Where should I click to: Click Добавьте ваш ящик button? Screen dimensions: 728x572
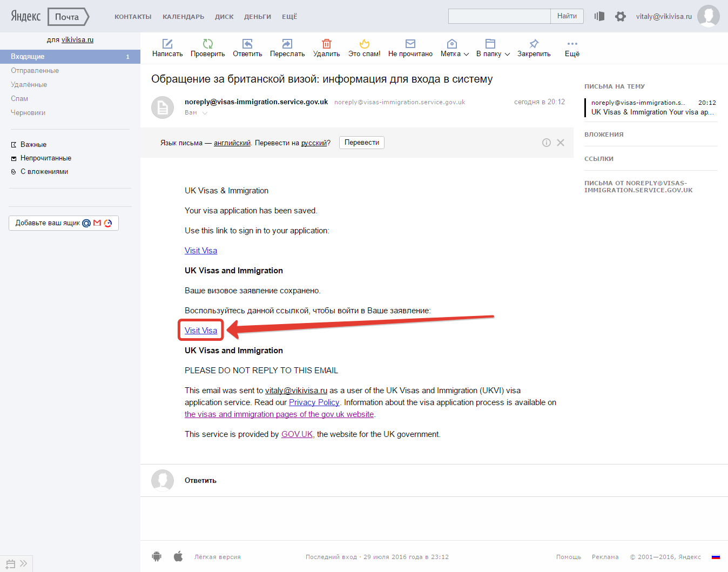click(64, 223)
